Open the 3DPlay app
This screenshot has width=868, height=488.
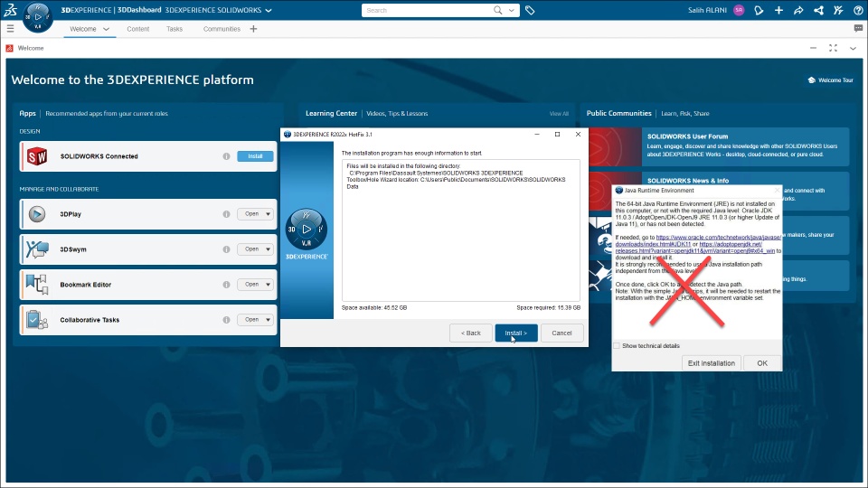pyautogui.click(x=251, y=213)
